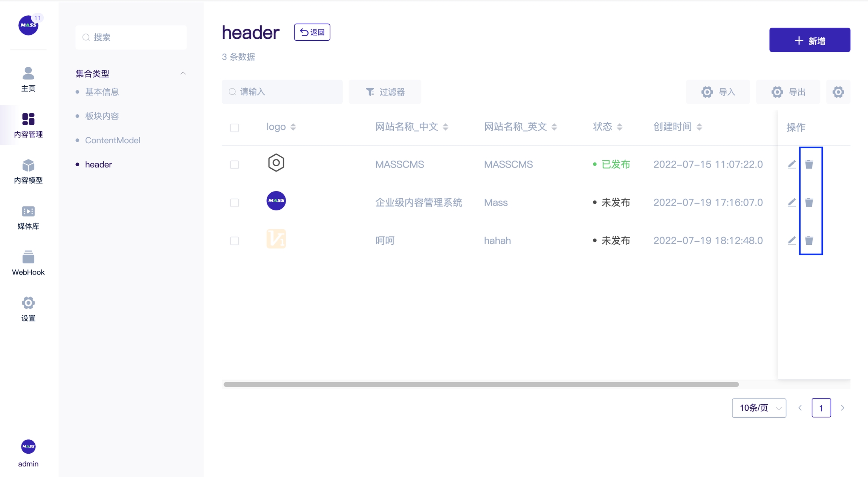This screenshot has height=477, width=868.
Task: Open 基本信息 collection item
Action: [102, 92]
